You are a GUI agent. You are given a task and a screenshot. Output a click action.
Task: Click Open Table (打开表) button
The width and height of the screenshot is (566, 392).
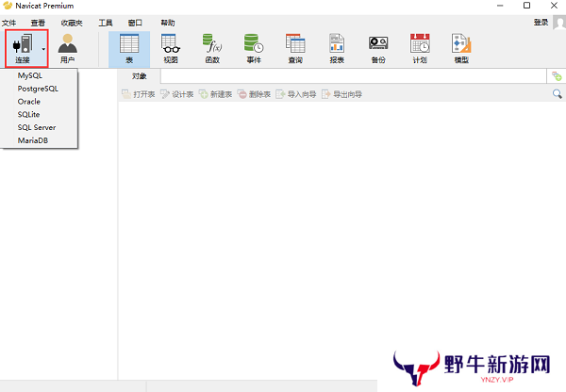click(139, 94)
